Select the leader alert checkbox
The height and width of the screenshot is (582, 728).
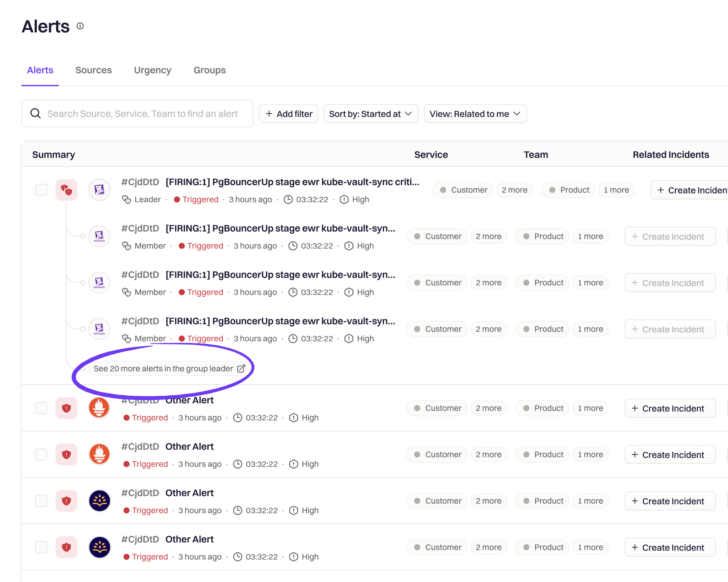pos(41,190)
